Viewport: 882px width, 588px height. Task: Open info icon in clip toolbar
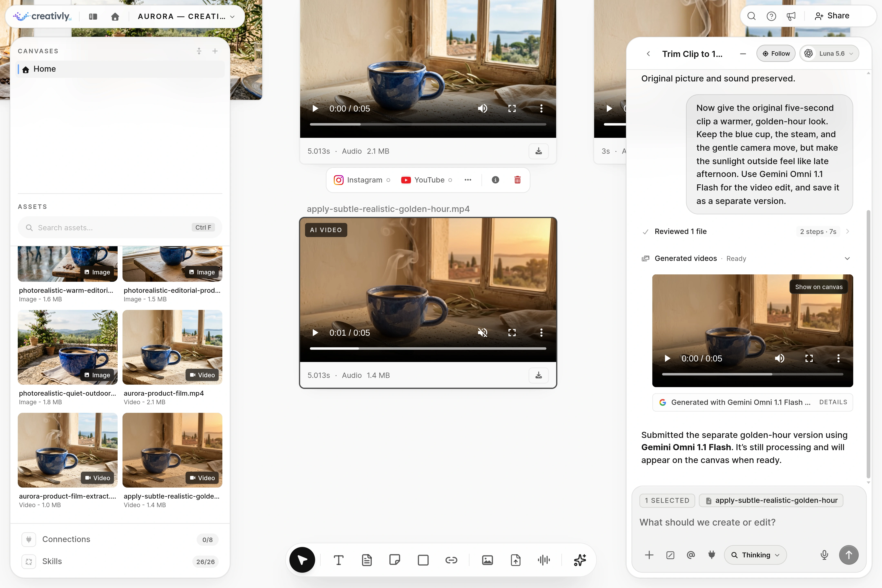[495, 180]
